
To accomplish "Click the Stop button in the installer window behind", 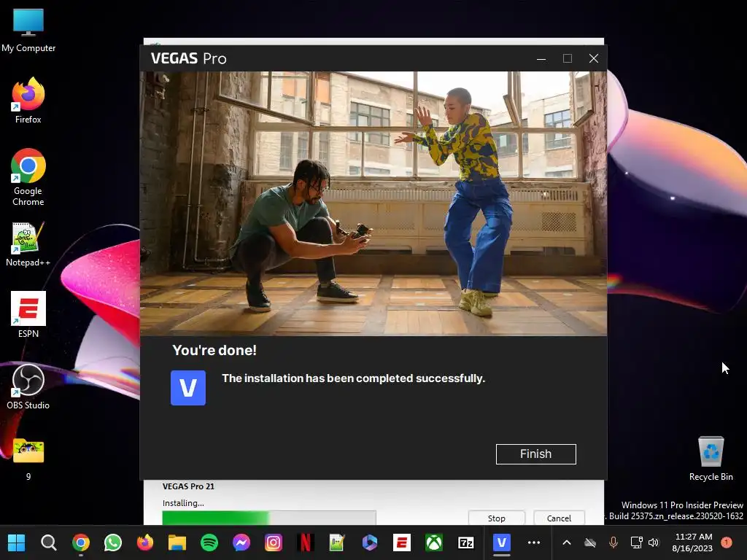I will (x=496, y=518).
